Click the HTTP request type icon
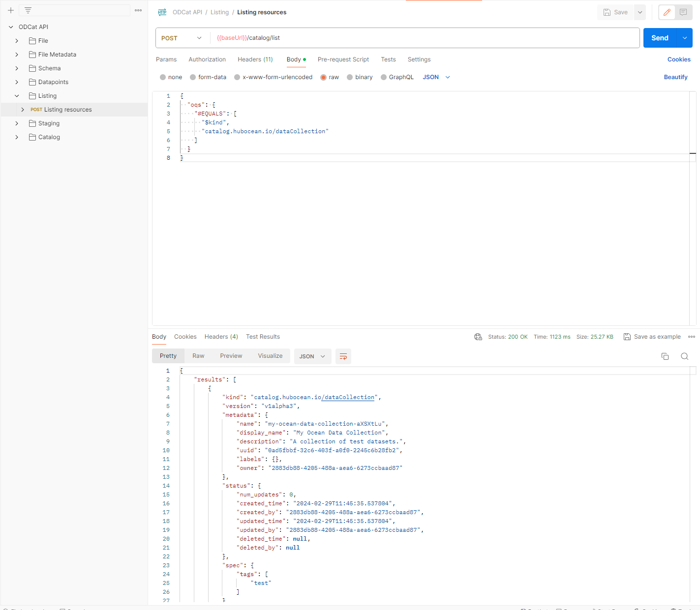 click(162, 12)
